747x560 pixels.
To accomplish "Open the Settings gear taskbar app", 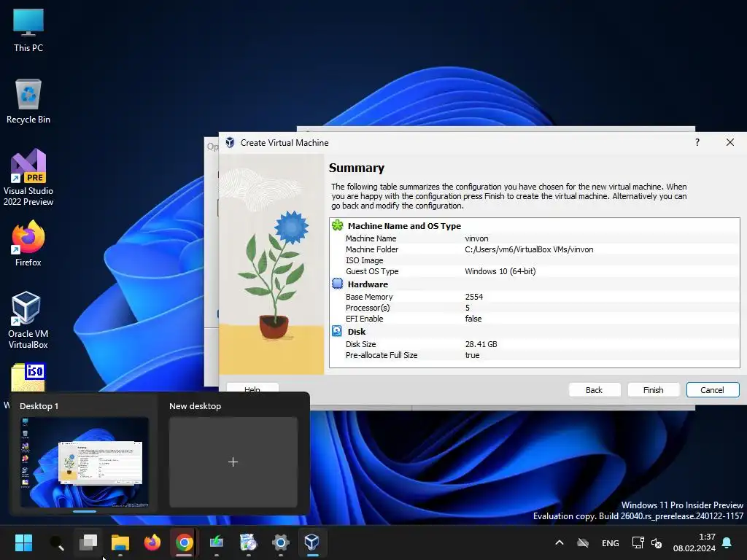I will pos(281,542).
